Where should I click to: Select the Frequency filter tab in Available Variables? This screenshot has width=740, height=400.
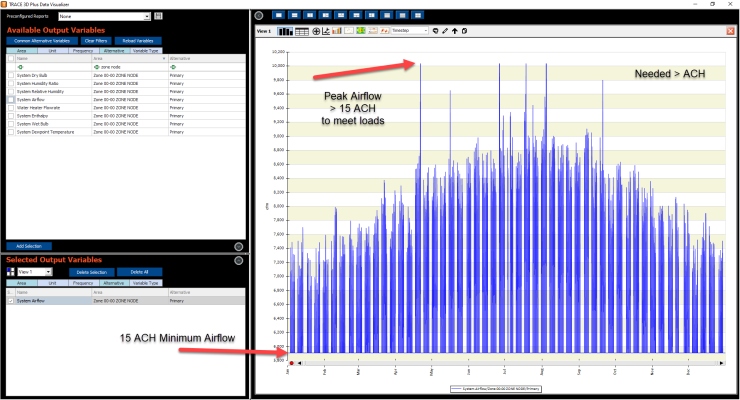pyautogui.click(x=83, y=50)
